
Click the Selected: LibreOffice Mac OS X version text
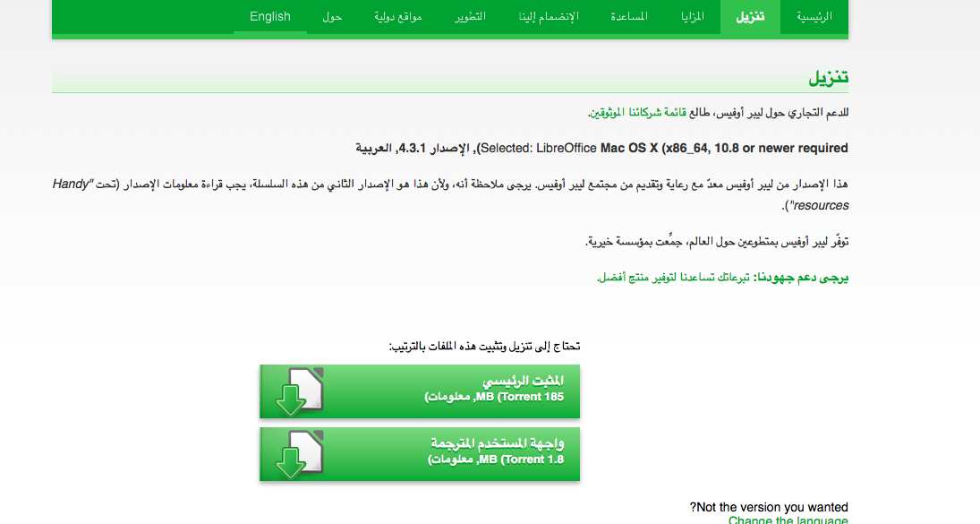click(x=602, y=148)
